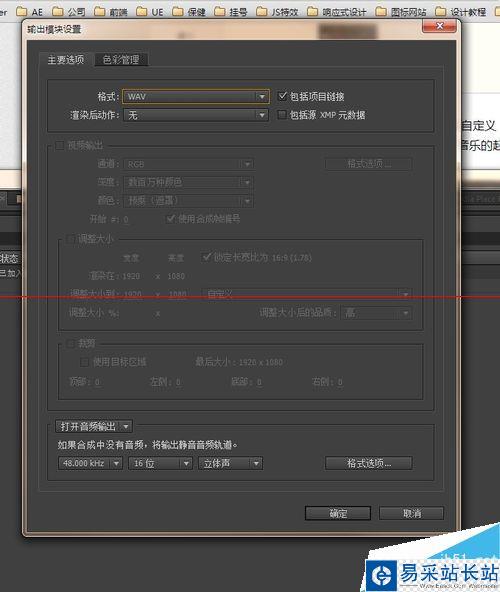This screenshot has height=592, width=500.
Task: Open the 响应式设计 bookmarks folder
Action: click(336, 12)
